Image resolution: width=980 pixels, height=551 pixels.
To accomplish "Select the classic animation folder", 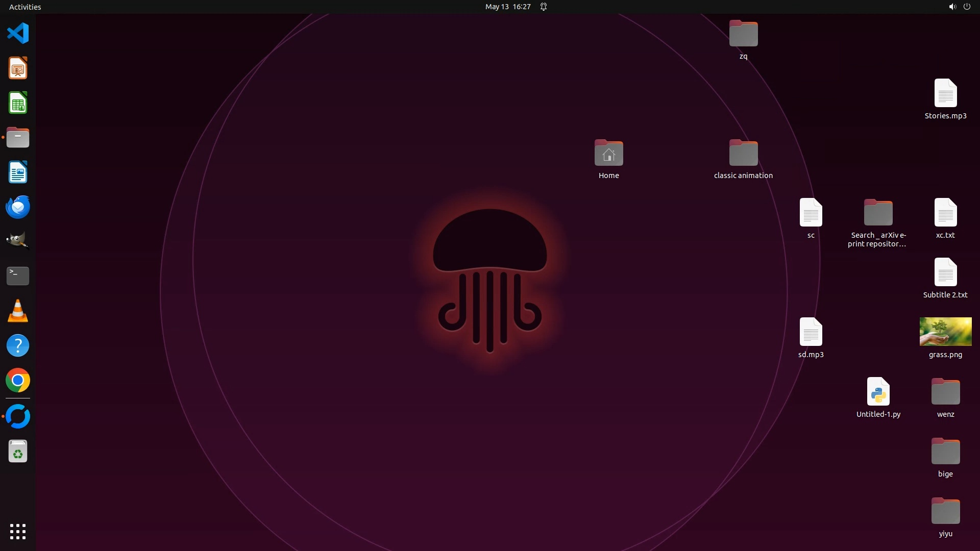I will click(743, 153).
